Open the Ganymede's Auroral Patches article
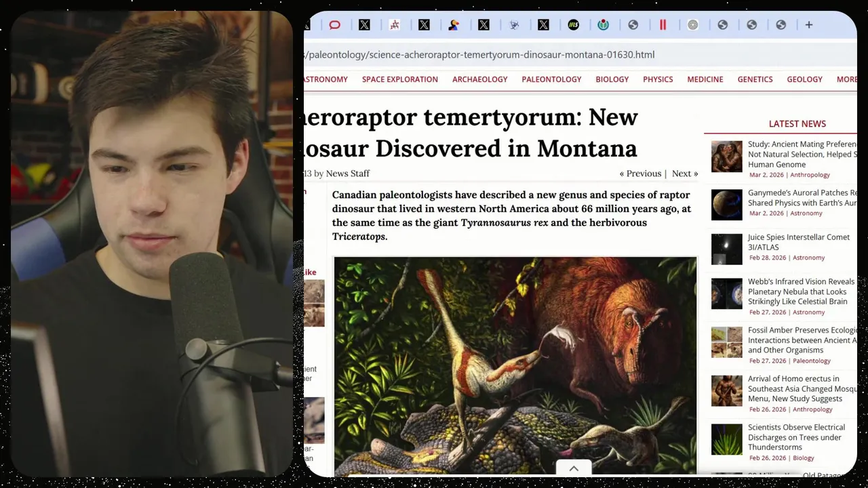 (x=802, y=198)
